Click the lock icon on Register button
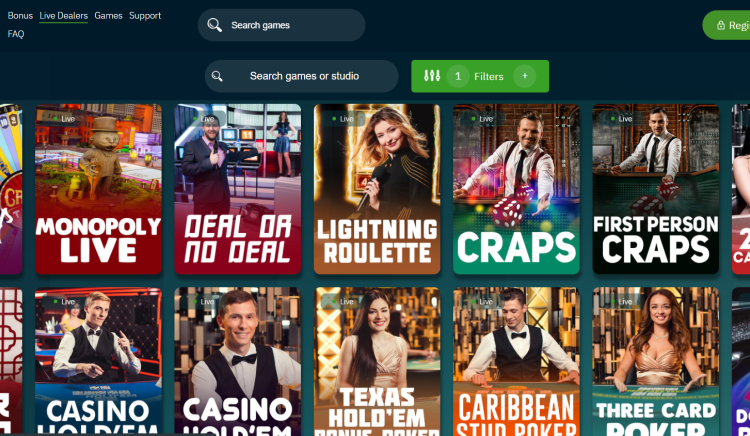Viewport: 750px width, 436px height. click(x=721, y=25)
